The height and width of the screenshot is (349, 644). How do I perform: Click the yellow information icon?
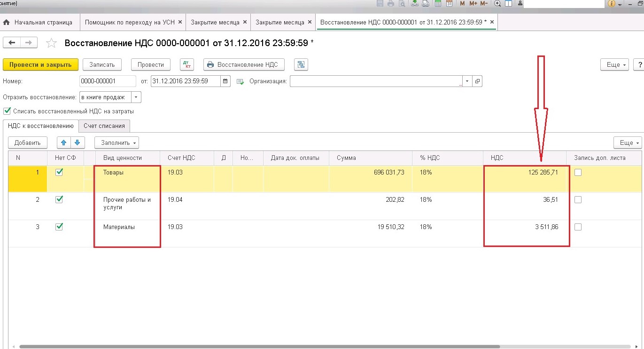611,4
